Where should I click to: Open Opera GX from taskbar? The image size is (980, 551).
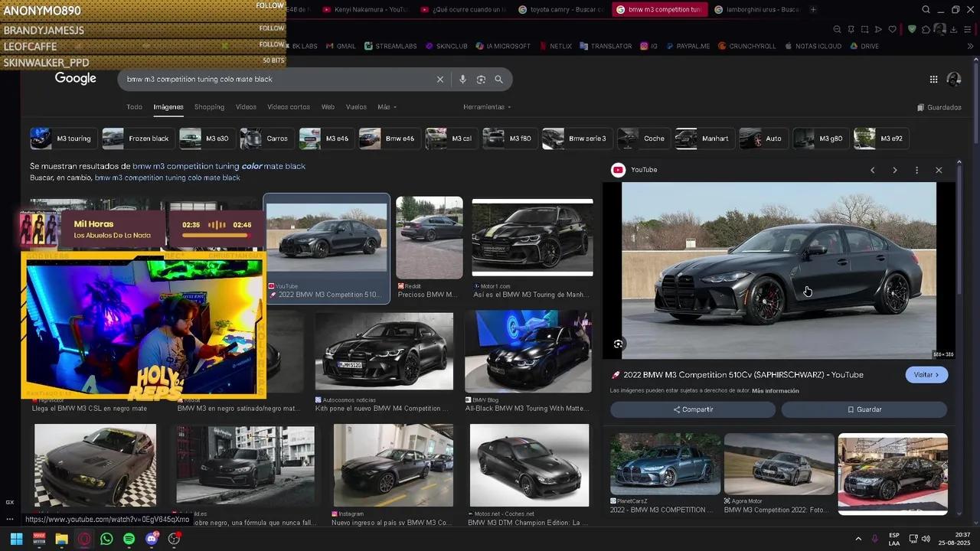point(83,539)
